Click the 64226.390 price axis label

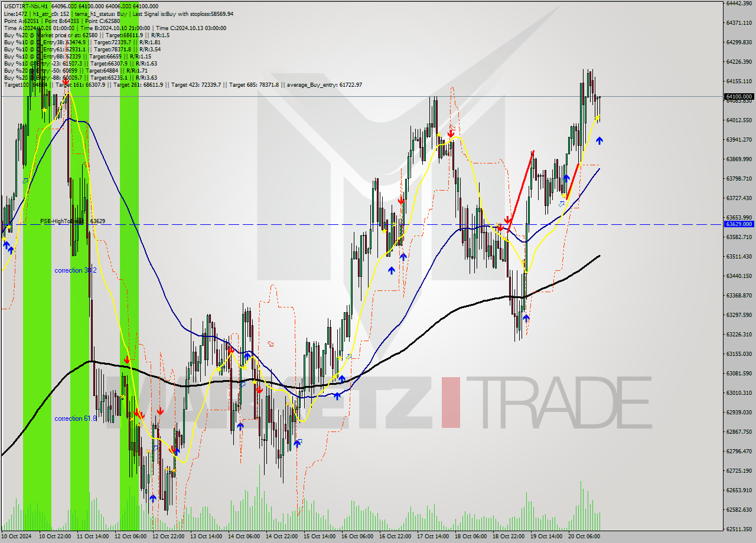(x=739, y=61)
